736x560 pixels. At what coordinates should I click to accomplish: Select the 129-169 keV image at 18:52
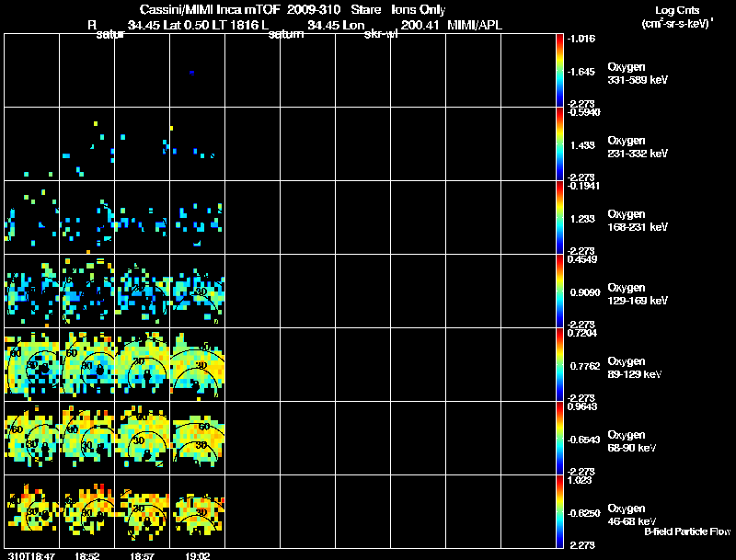(x=86, y=291)
